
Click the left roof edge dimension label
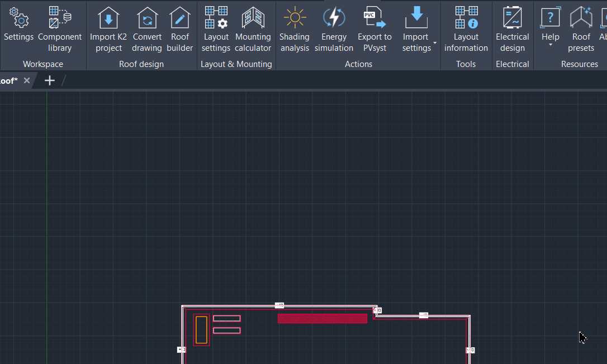tap(182, 349)
